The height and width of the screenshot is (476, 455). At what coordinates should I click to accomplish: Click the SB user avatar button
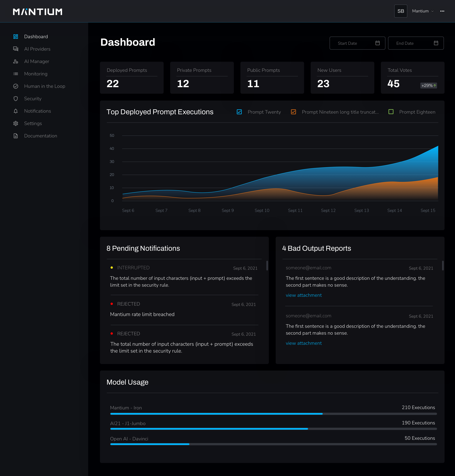click(x=400, y=11)
